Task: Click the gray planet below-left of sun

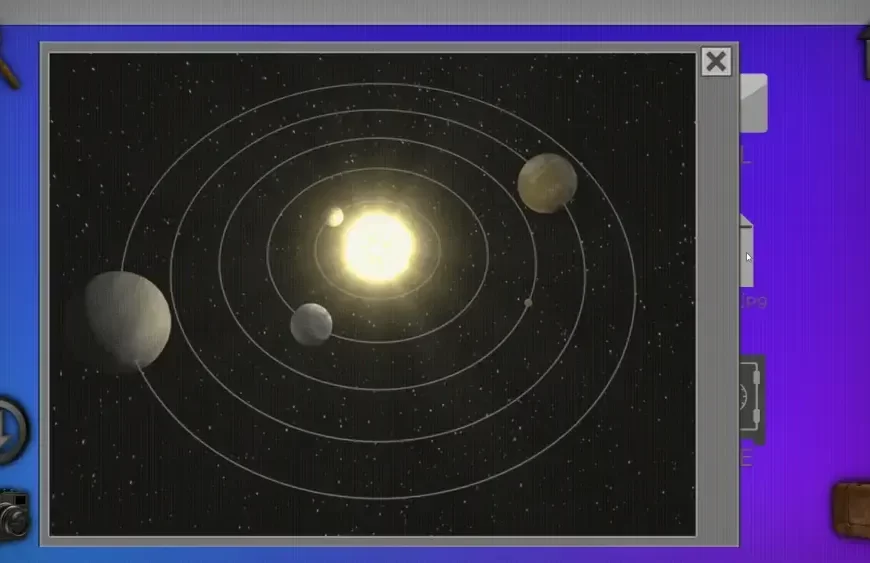Action: 311,324
